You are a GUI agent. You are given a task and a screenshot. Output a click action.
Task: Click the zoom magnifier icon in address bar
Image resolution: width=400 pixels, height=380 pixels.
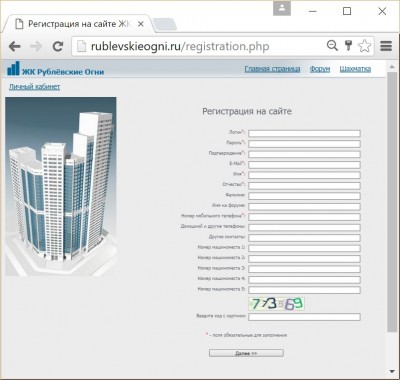pyautogui.click(x=332, y=46)
